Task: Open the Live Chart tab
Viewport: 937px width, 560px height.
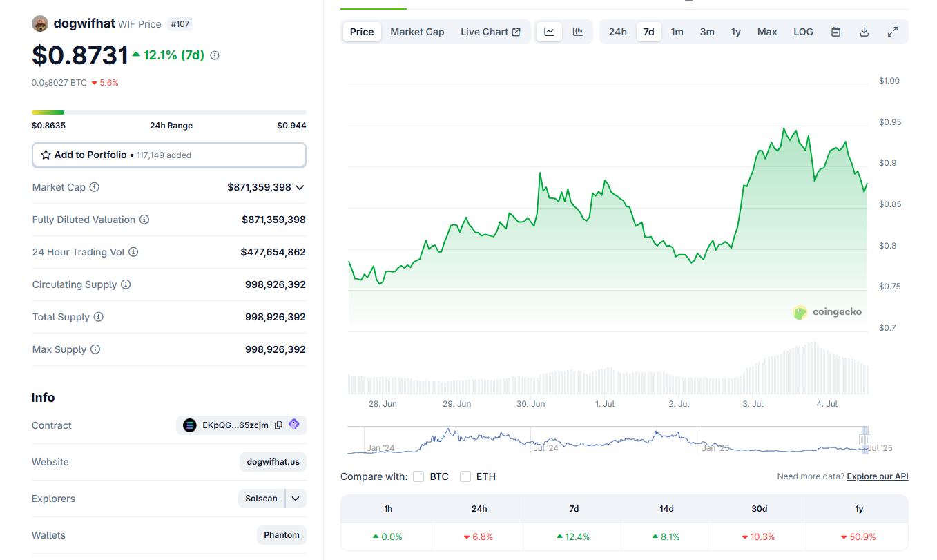Action: click(x=491, y=32)
